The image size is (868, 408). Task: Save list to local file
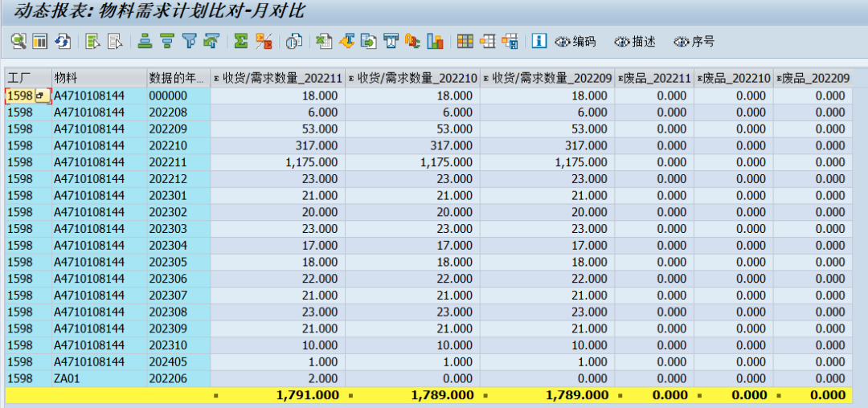(369, 41)
